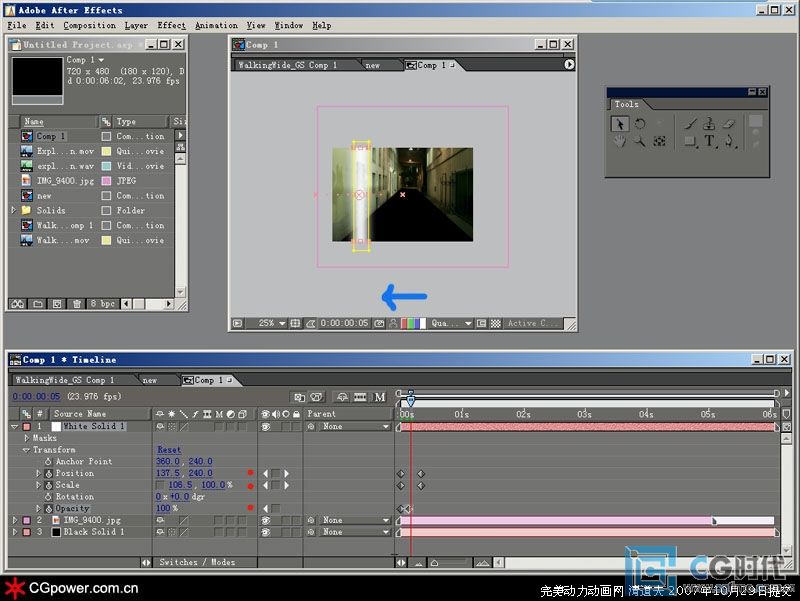Select the Rotation tool in Tools panel

click(640, 124)
